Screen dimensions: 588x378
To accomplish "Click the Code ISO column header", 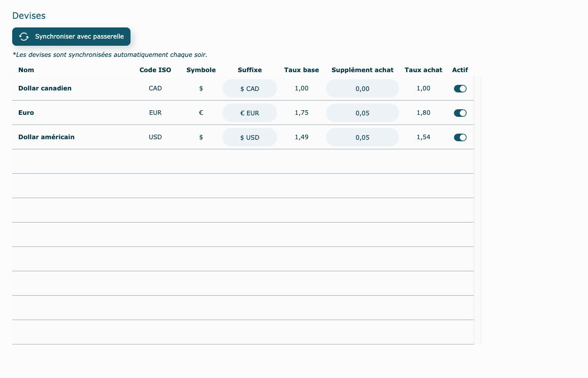I will [155, 70].
